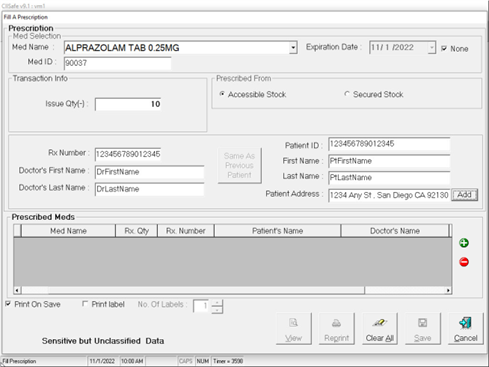Viewport: 489px width, 367px height.
Task: Select the Accessible Stock radio button
Action: (222, 94)
